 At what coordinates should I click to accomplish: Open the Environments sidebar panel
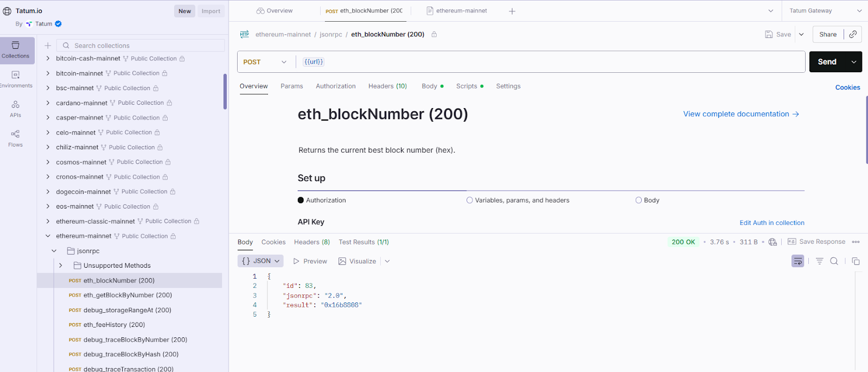tap(16, 79)
